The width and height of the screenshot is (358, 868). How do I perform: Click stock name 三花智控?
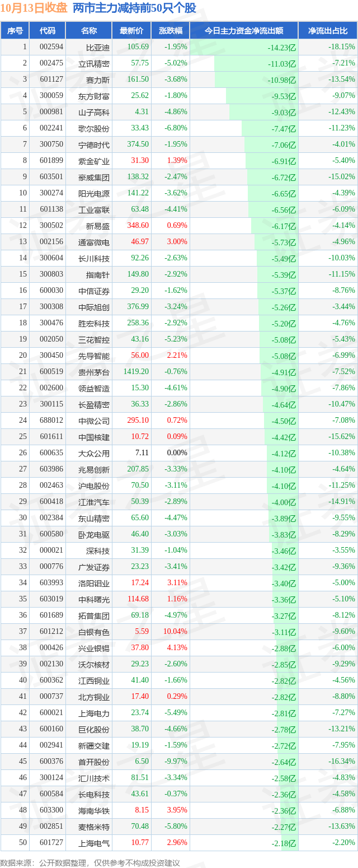coord(94,340)
